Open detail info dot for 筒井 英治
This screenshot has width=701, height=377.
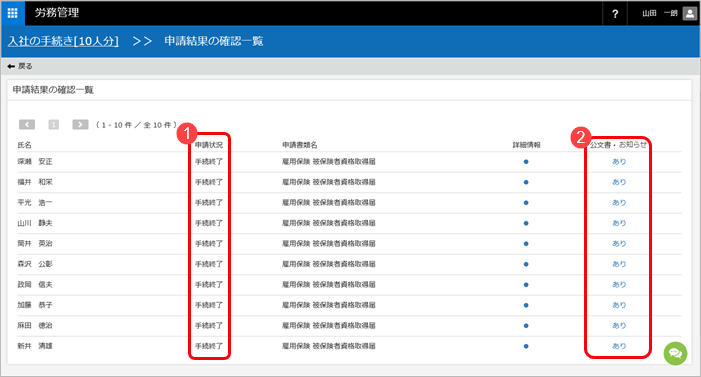(526, 244)
